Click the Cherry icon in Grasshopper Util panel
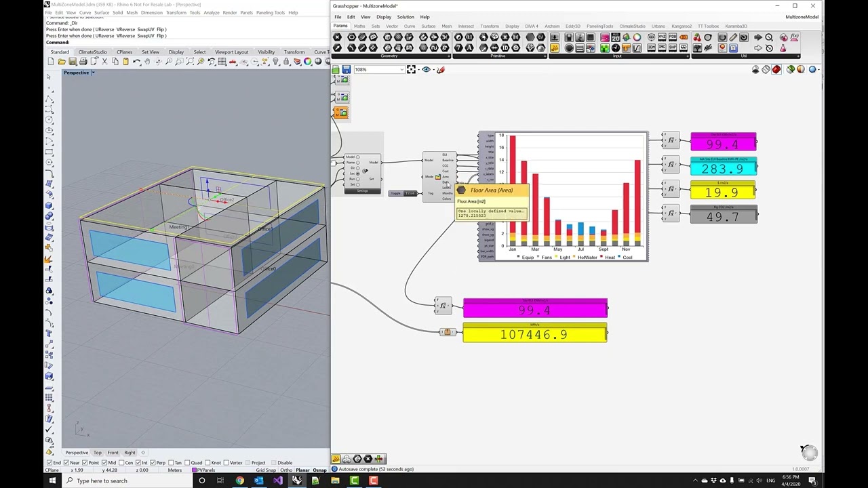Image resolution: width=868 pixels, height=488 pixels. [x=696, y=37]
